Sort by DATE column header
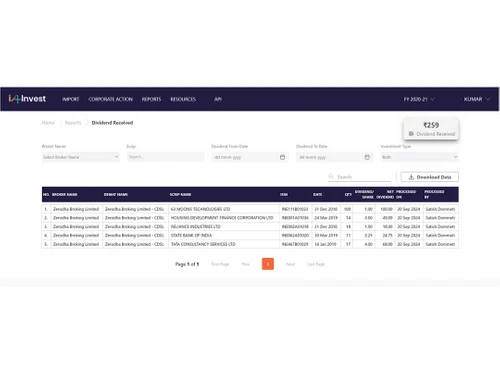Image resolution: width=500 pixels, height=375 pixels. coord(317,194)
